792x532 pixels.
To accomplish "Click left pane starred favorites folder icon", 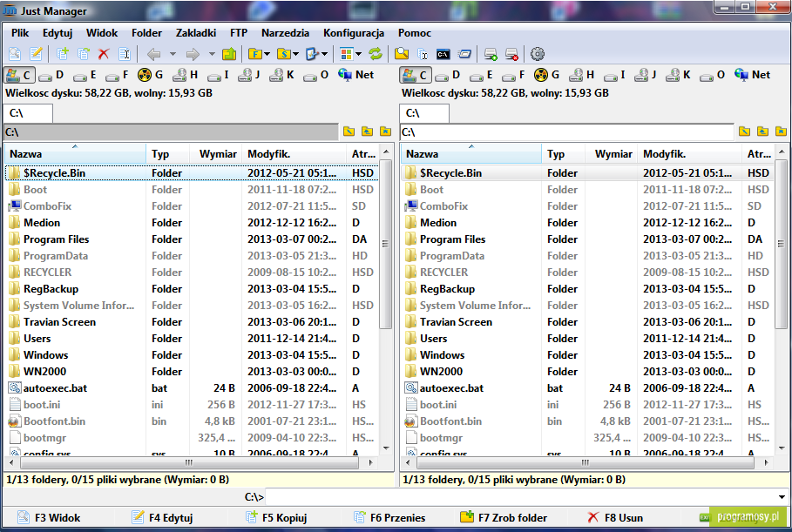I will 385,131.
